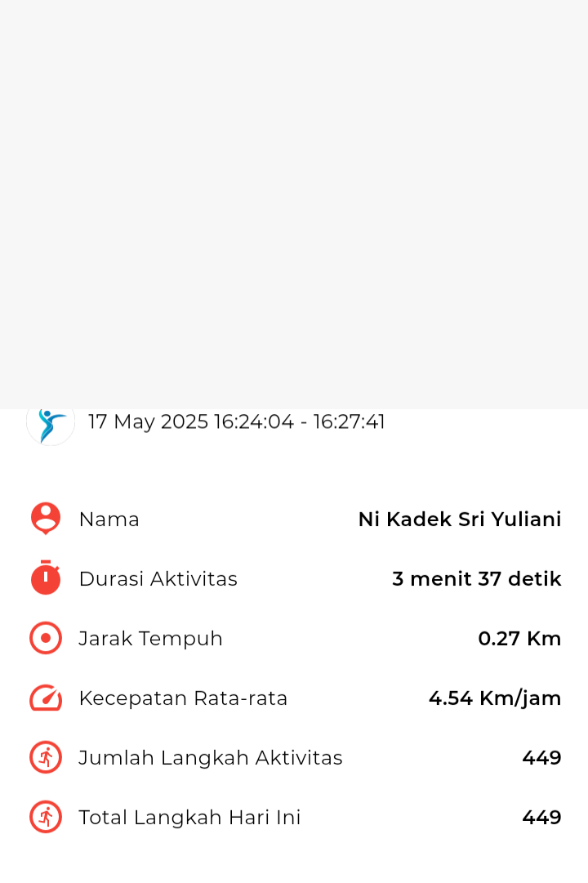Click the stopwatch icon for Durasi Aktivitas

click(x=46, y=578)
